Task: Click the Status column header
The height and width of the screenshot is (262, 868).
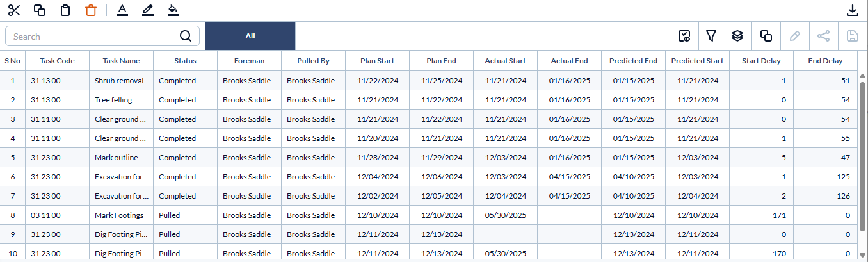Action: [x=185, y=61]
